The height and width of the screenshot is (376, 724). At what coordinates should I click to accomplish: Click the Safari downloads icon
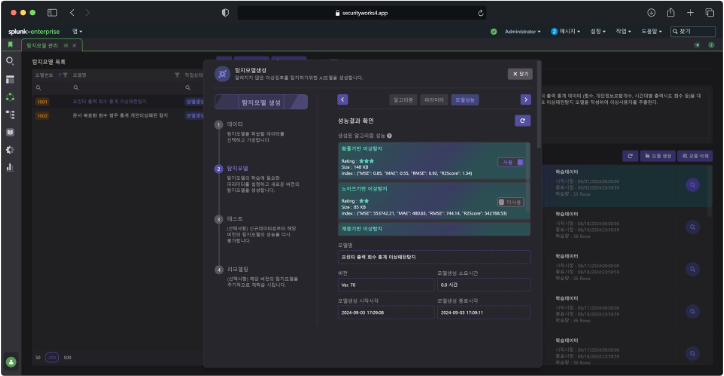pyautogui.click(x=651, y=13)
